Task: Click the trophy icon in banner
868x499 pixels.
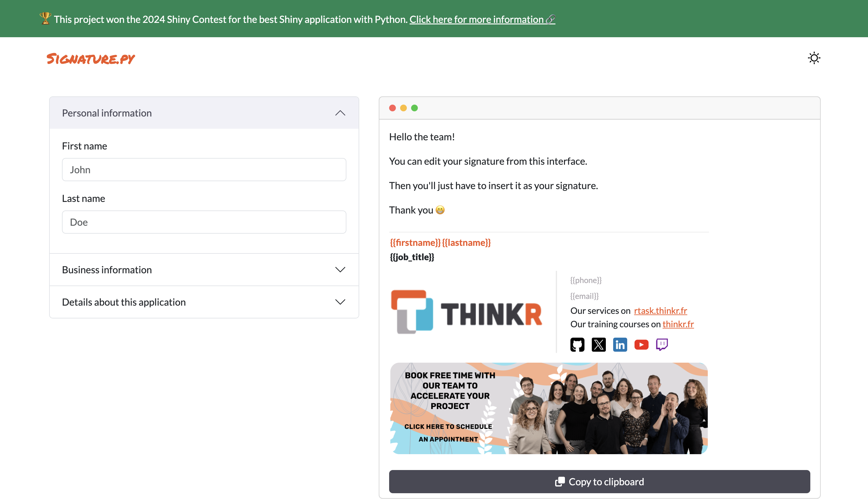Action: click(x=45, y=19)
